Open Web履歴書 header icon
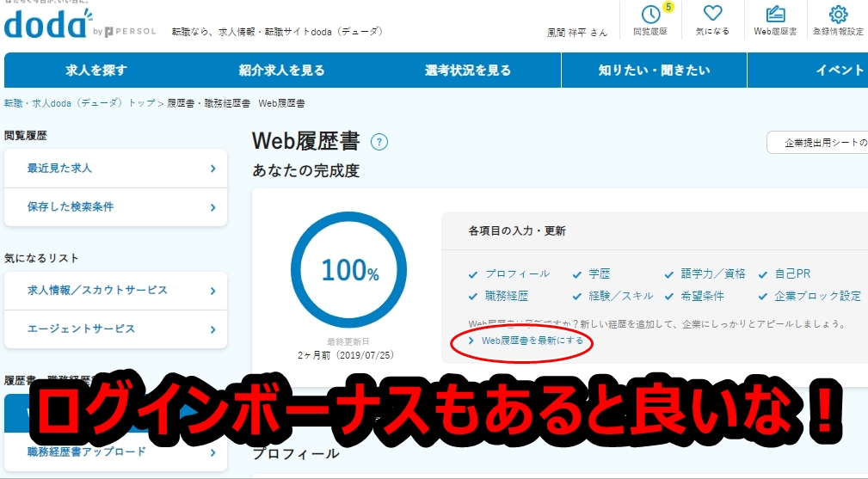Viewport: 868px width, 479px height. 776,14
